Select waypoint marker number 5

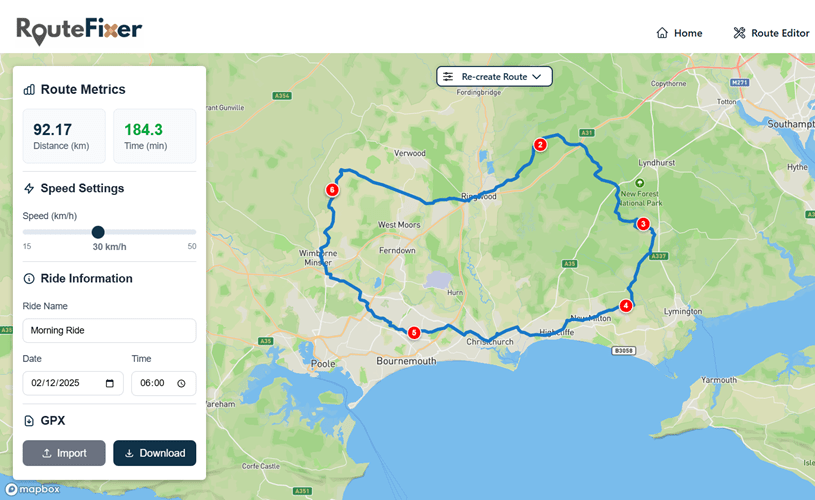tap(413, 332)
